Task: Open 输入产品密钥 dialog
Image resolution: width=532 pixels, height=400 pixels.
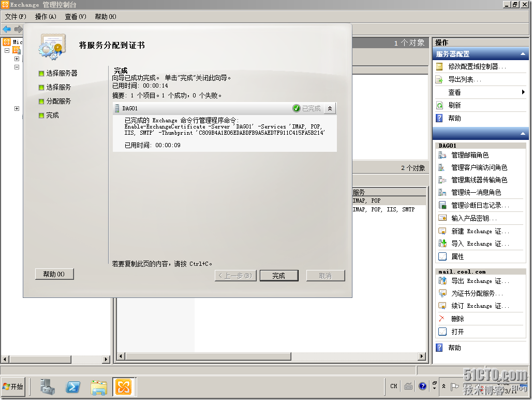Action: (471, 218)
